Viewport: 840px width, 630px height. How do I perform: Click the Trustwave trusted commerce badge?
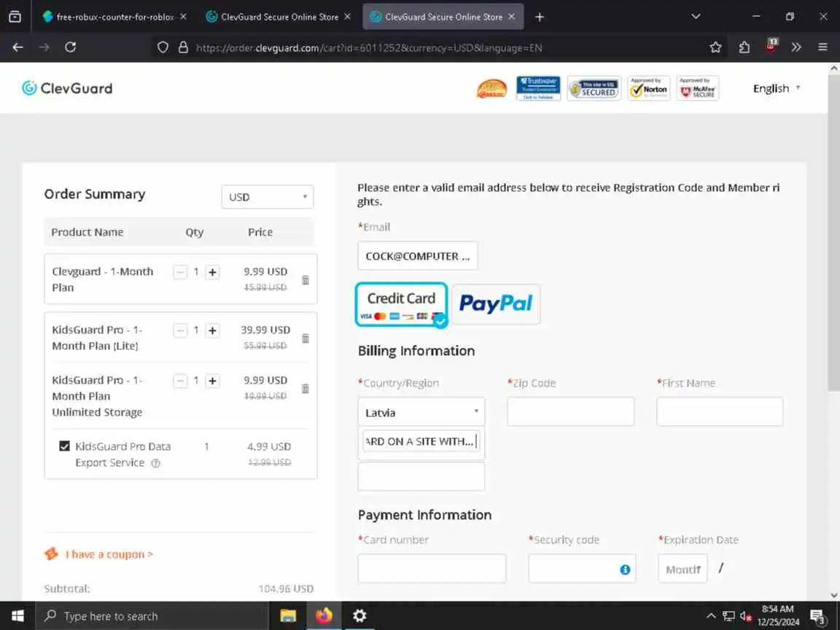538,88
